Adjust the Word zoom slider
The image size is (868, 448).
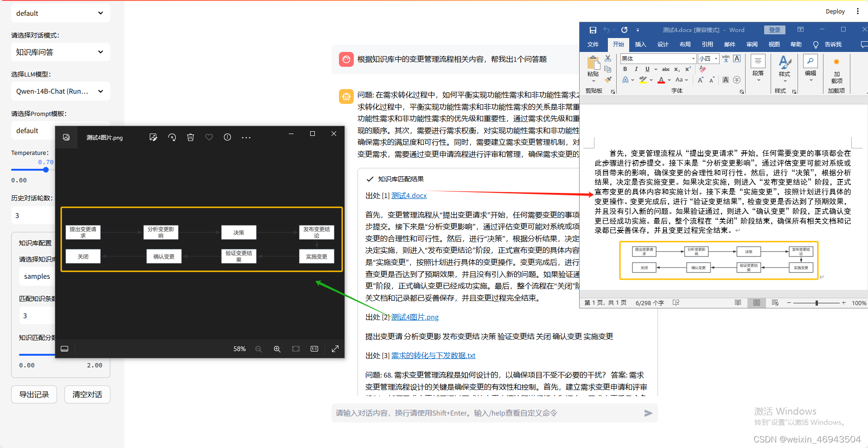coord(817,303)
